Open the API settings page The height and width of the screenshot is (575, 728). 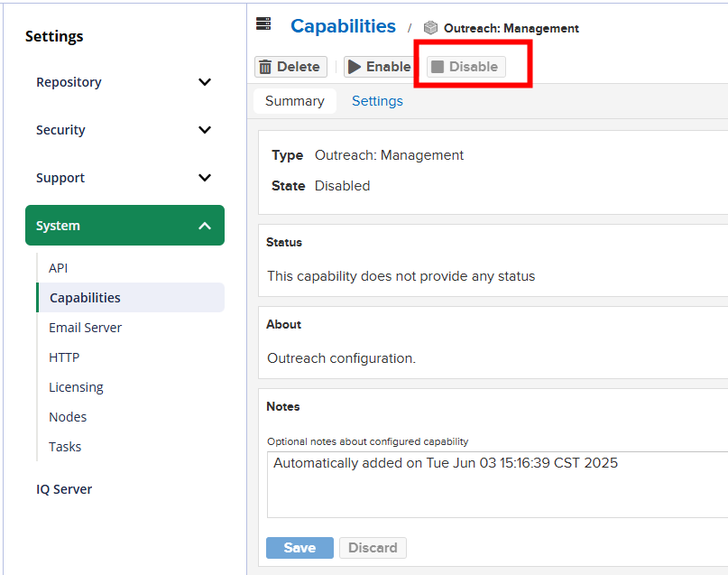pos(59,268)
